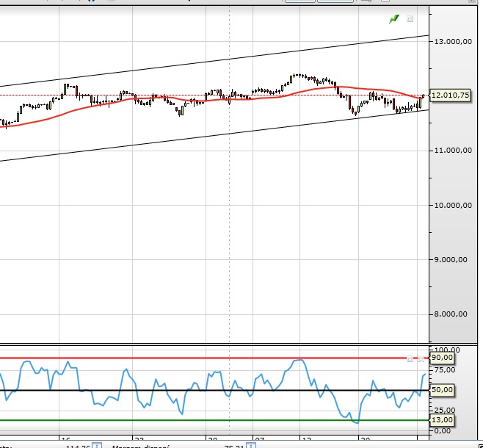
Task: Click the 10.000,00 price axis label
Action: (x=453, y=205)
